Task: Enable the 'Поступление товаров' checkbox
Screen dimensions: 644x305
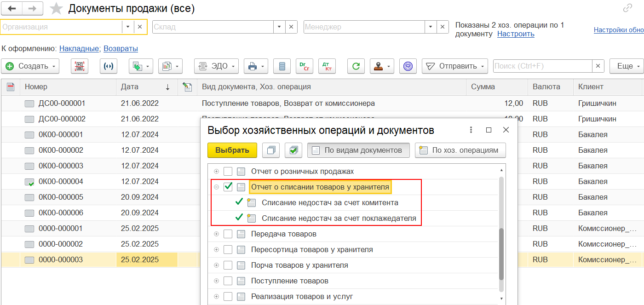Action: pyautogui.click(x=228, y=281)
